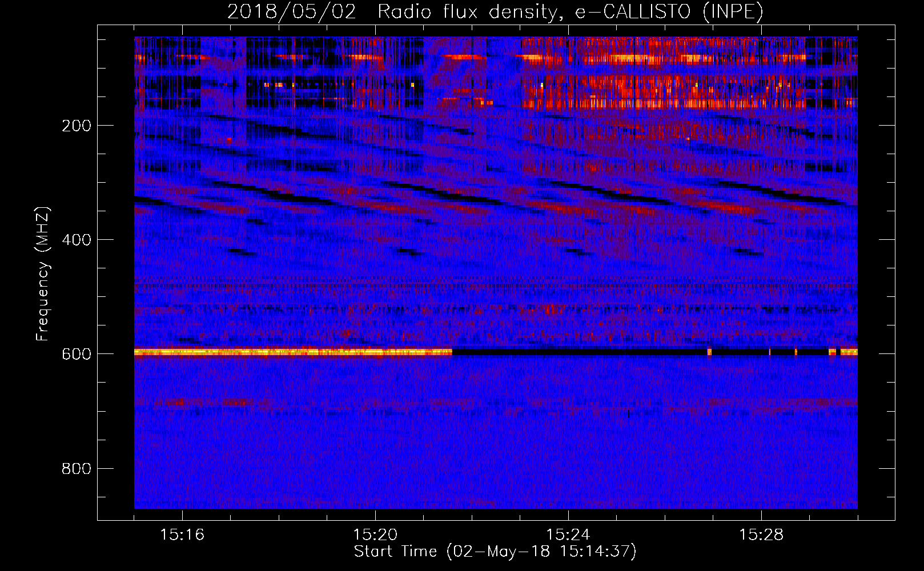924x571 pixels.
Task: Click the 600 frequency tick label
Action: 76,354
